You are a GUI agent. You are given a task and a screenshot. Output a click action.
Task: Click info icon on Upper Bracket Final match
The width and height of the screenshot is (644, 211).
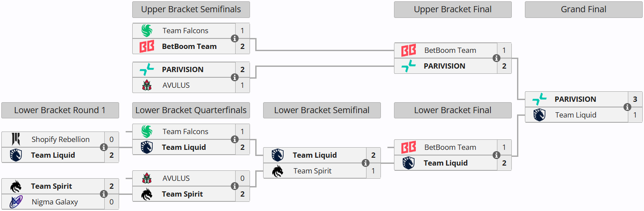tap(497, 58)
